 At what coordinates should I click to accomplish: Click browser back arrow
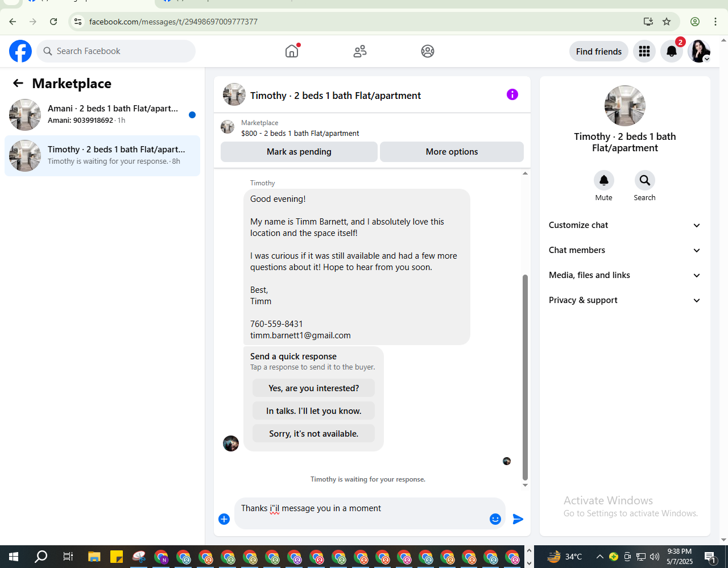(x=13, y=22)
